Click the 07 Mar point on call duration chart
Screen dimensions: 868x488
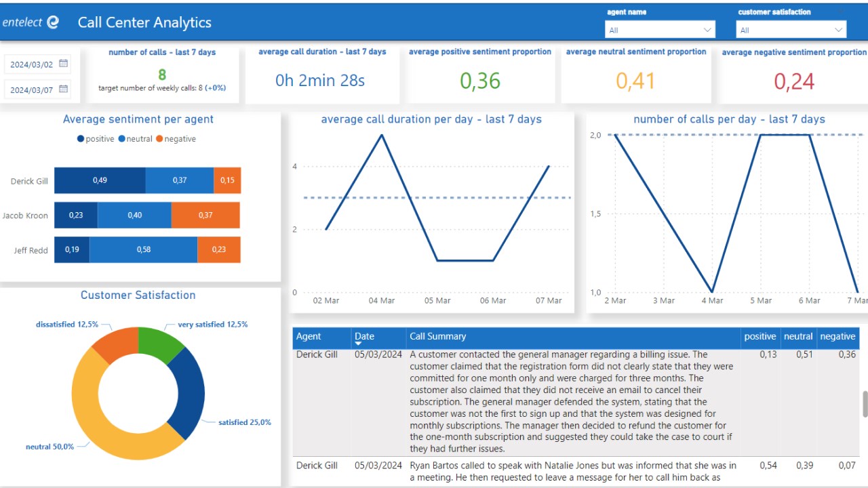[x=549, y=166]
